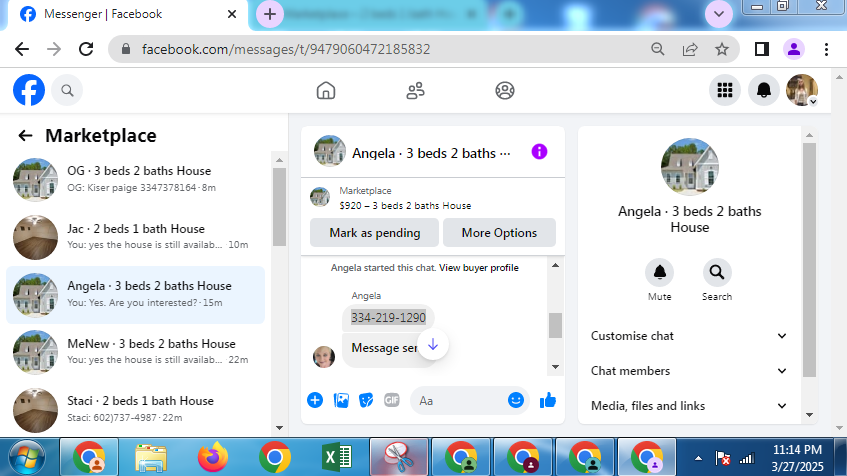
Task: Open the GIF picker
Action: click(392, 400)
